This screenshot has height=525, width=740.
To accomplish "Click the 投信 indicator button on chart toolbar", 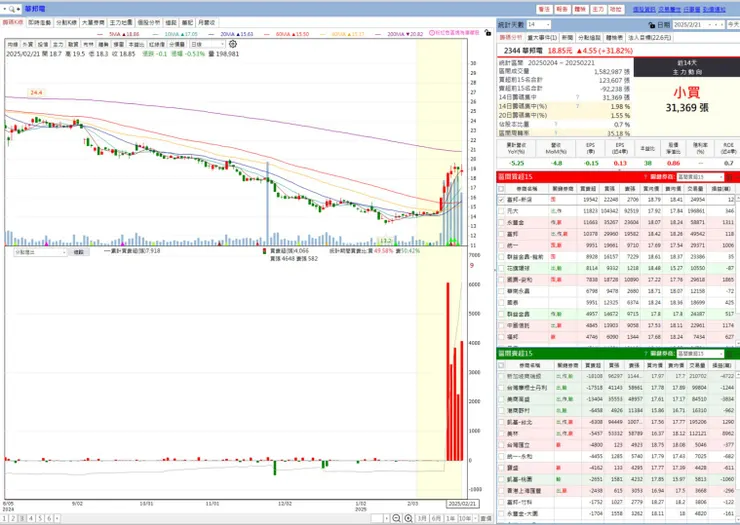I will pos(43,44).
